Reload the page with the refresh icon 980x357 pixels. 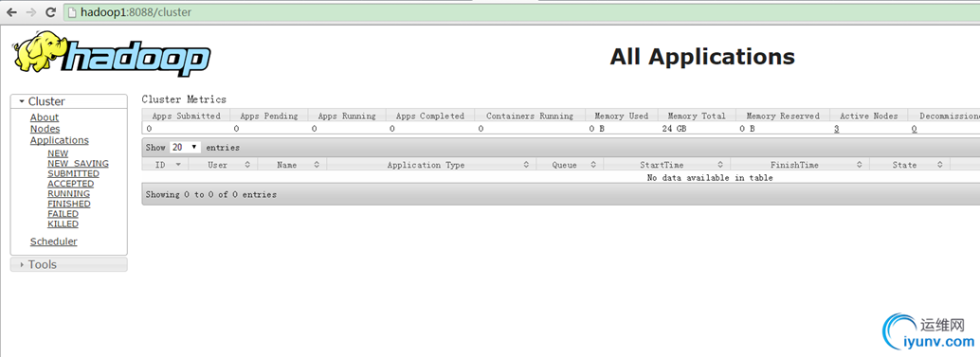(x=50, y=12)
